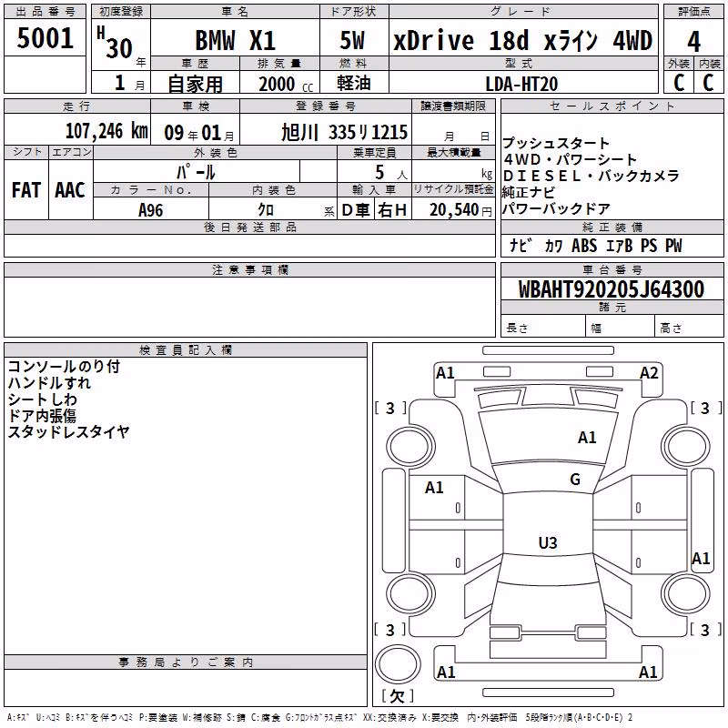Select カワ in genuine equipment row
728x728 pixels.
pos(554,246)
